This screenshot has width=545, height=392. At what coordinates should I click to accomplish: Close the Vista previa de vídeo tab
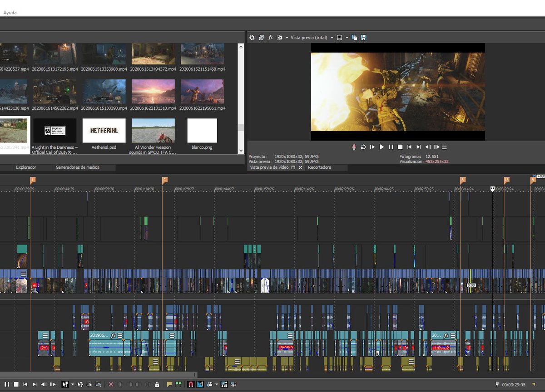[300, 167]
